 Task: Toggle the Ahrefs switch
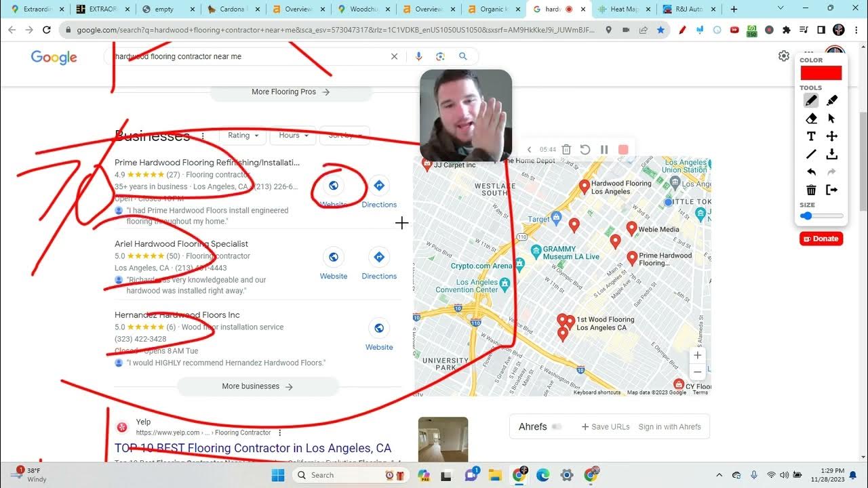point(557,427)
